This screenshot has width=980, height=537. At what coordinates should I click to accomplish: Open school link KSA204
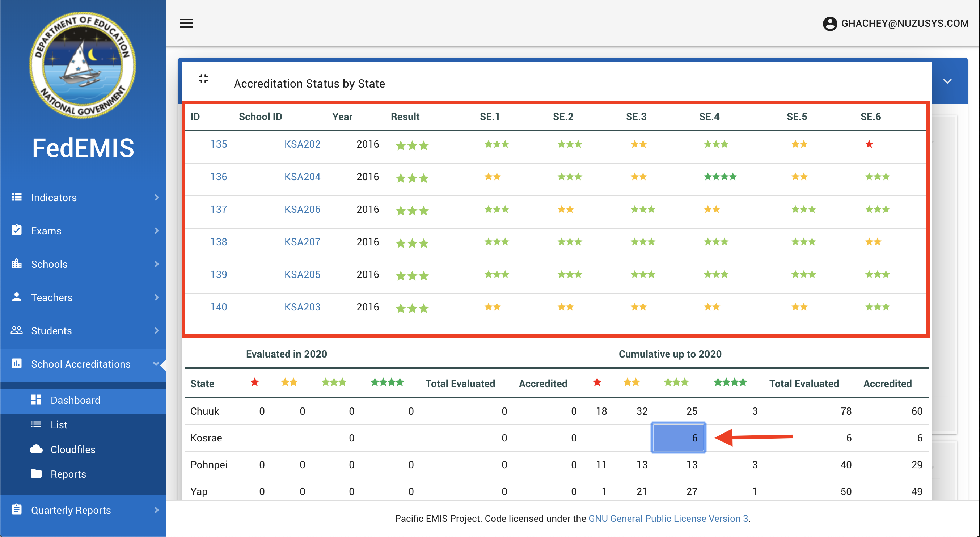point(302,177)
